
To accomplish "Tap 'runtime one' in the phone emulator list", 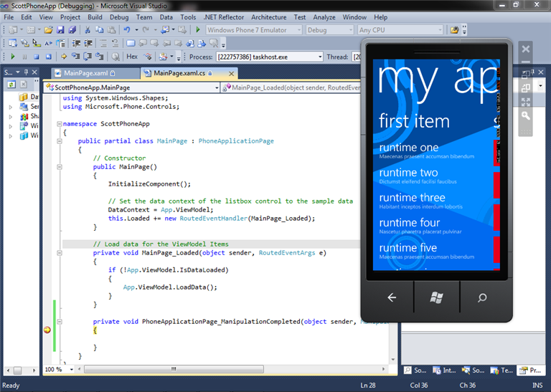I will click(x=409, y=148).
